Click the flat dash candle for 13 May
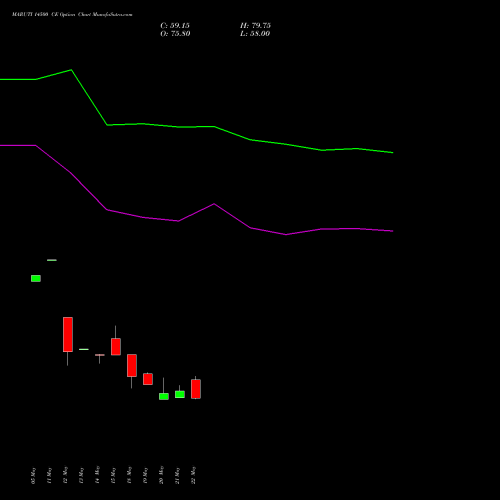The image size is (500, 500). pyautogui.click(x=84, y=349)
